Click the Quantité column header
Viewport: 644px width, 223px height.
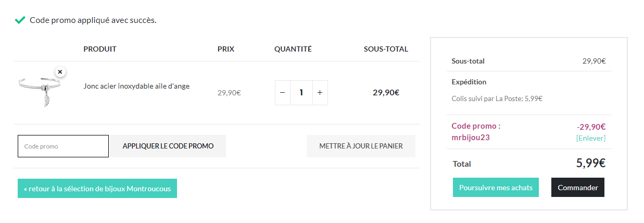(293, 49)
